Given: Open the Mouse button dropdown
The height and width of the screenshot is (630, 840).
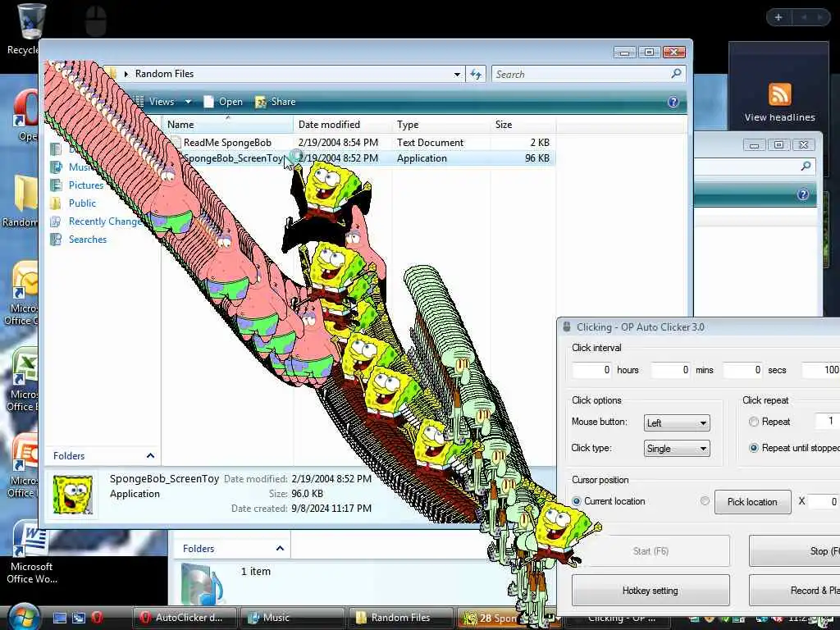Looking at the screenshot, I should click(677, 422).
